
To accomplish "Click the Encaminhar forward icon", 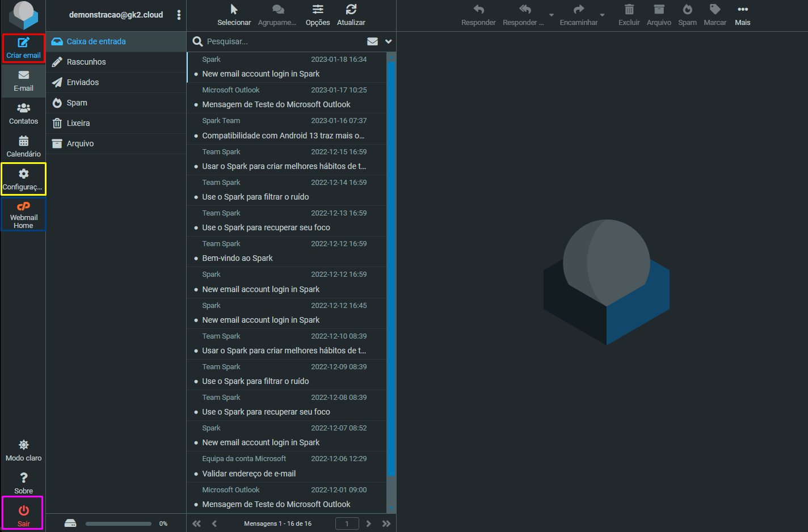I will [579, 9].
